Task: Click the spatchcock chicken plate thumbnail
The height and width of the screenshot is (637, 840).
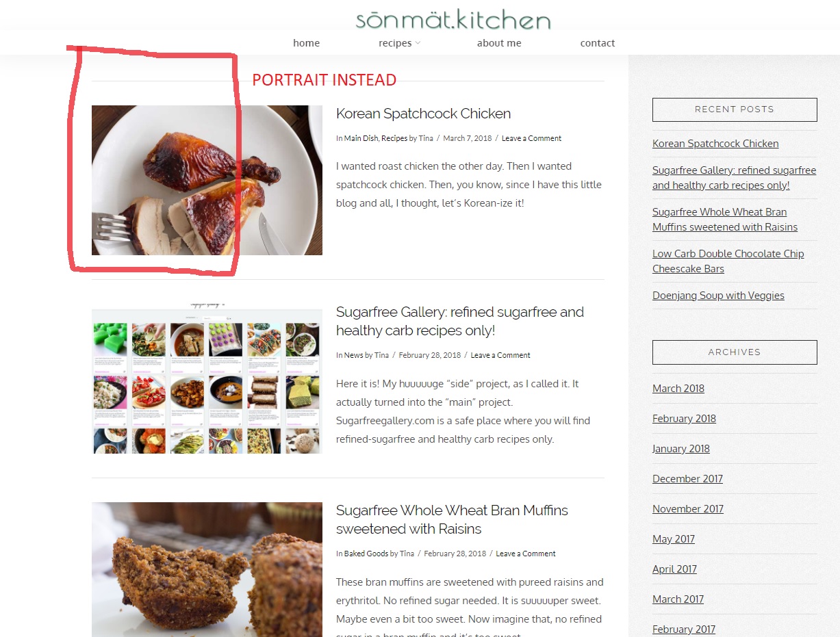Action: click(x=207, y=180)
